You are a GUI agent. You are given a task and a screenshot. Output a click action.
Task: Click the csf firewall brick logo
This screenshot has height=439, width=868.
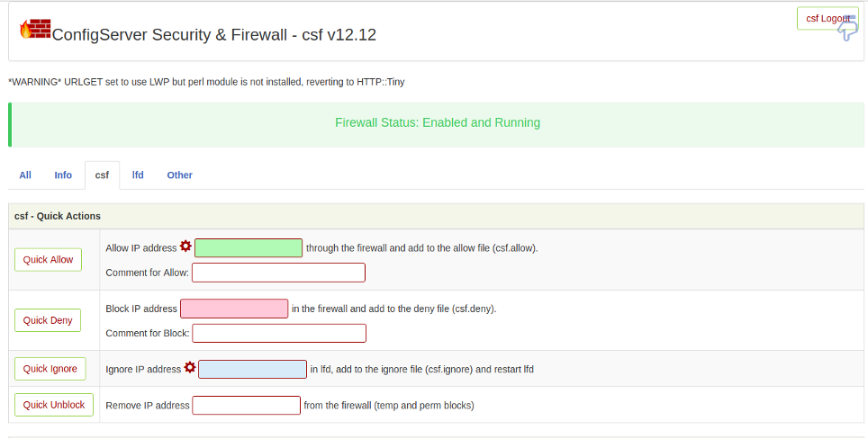pyautogui.click(x=35, y=29)
